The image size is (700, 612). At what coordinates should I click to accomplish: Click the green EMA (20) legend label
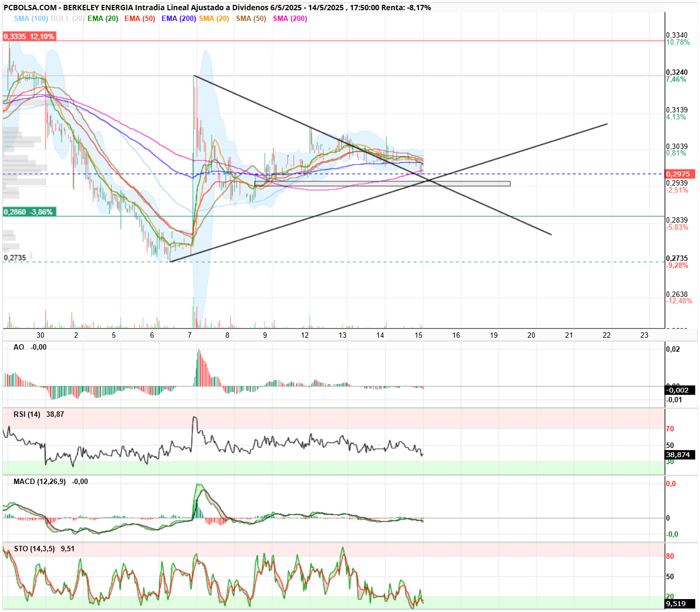tap(103, 18)
